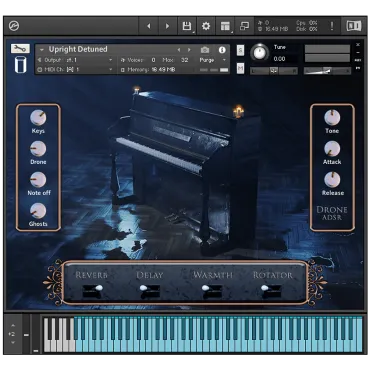Open the Purge dropdown menu
The image size is (370, 370).
click(x=212, y=60)
